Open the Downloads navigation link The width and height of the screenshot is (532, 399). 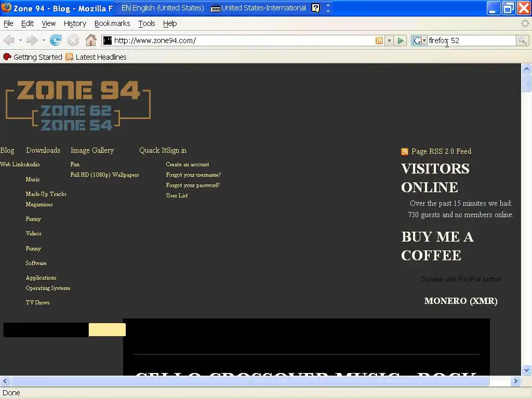point(43,150)
